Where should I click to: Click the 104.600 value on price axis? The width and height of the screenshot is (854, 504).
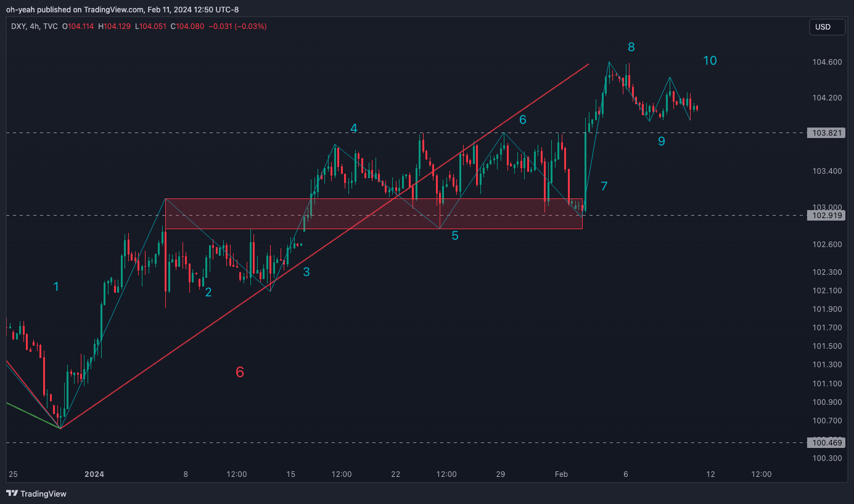pyautogui.click(x=826, y=62)
